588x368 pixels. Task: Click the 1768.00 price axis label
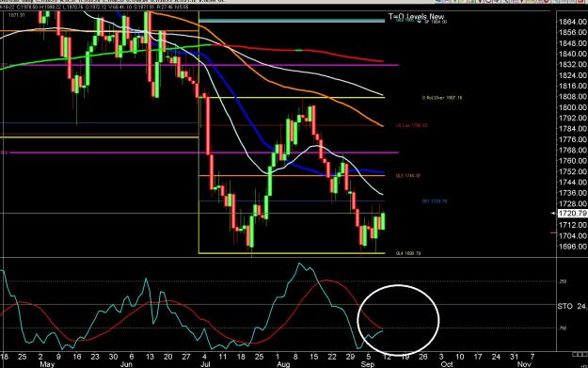(x=573, y=150)
